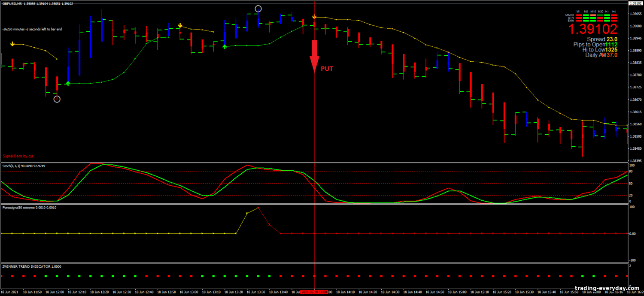Click the yellow down arrow at far left
This screenshot has width=644, height=296.
12,44
